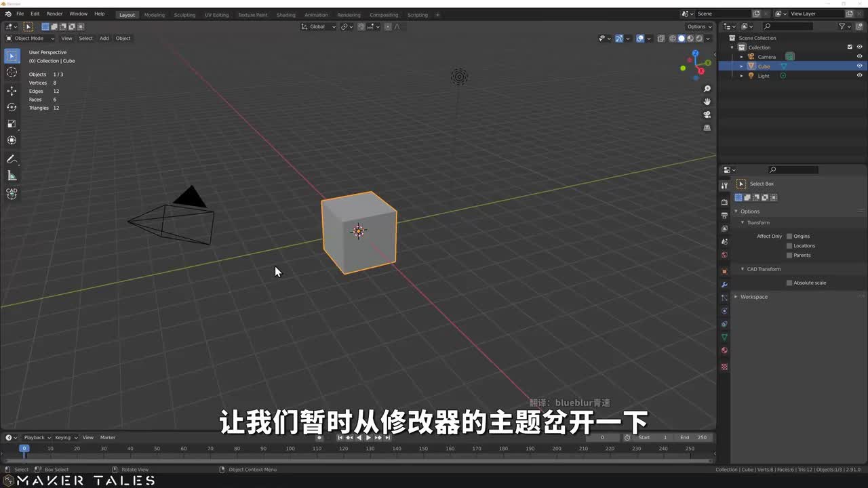Activate the Move tool
Viewport: 868px width, 488px height.
pyautogui.click(x=12, y=91)
